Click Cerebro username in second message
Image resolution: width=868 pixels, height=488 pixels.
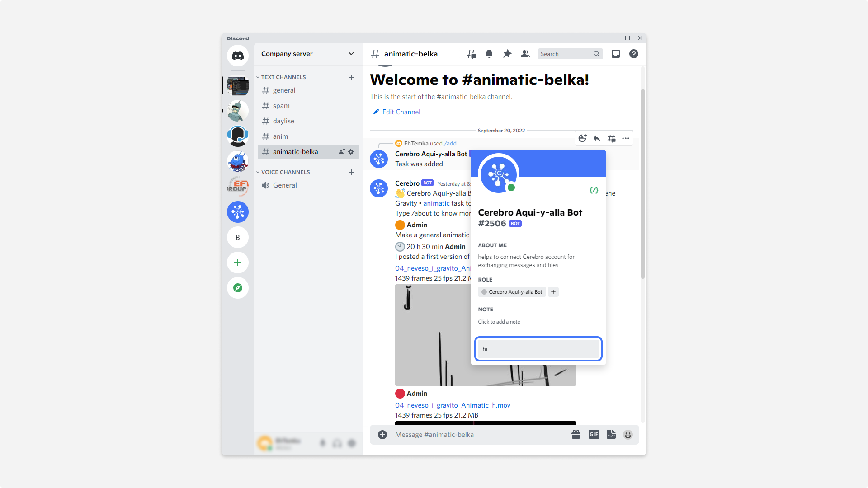(407, 183)
